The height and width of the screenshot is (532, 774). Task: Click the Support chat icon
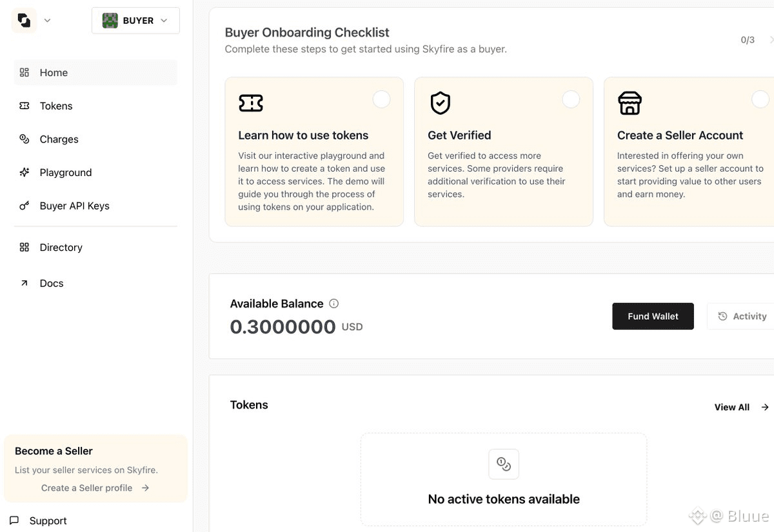click(x=15, y=520)
